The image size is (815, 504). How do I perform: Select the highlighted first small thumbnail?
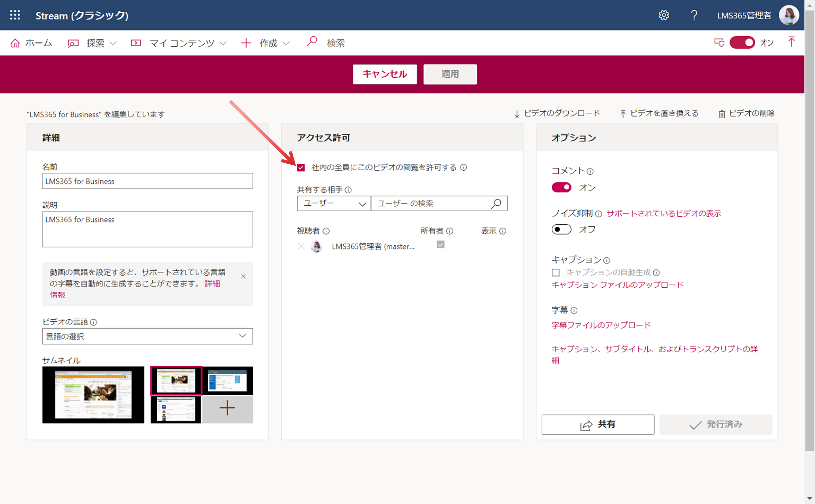point(176,381)
